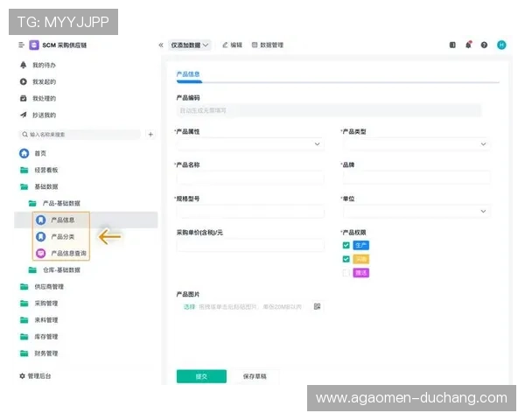
Task: Click the 保存草稿 button
Action: point(255,376)
